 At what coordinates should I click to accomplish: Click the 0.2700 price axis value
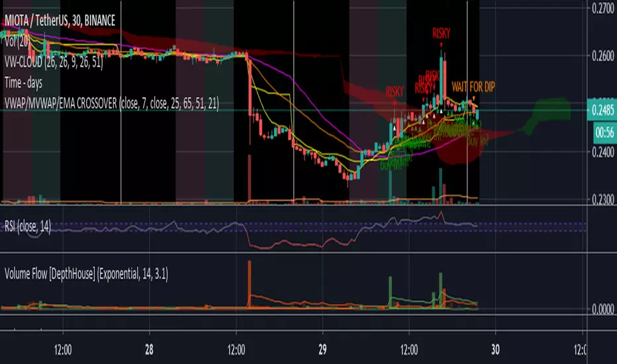pyautogui.click(x=603, y=9)
